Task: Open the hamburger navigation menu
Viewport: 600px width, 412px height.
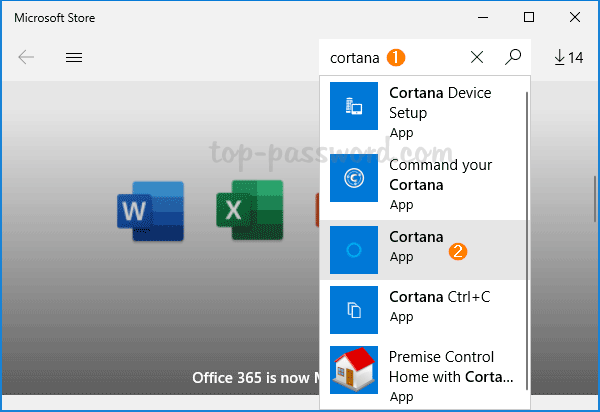Action: click(73, 57)
